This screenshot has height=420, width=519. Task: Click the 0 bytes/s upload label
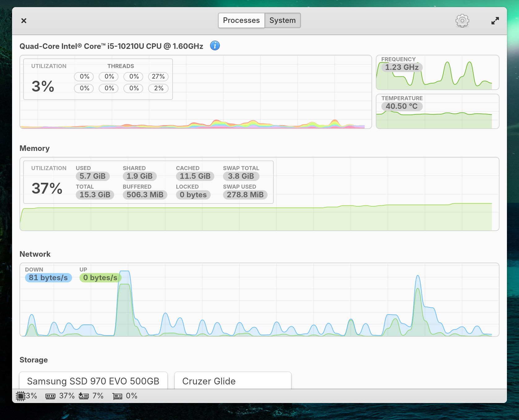pos(100,278)
